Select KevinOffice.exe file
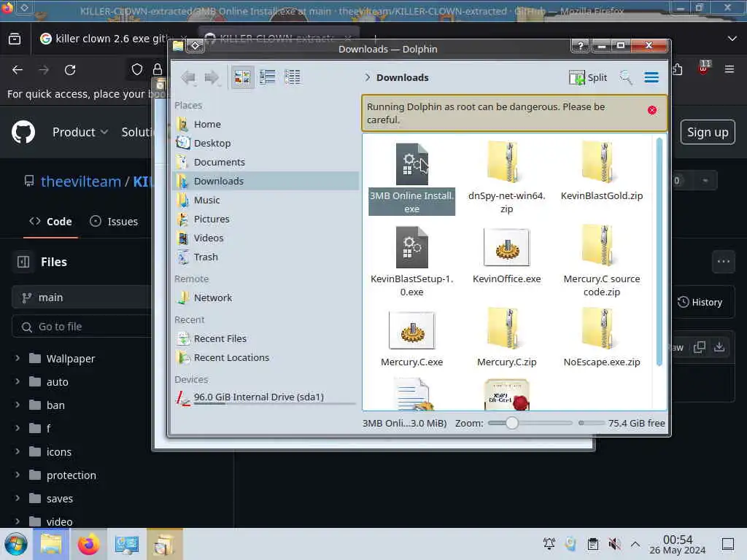The width and height of the screenshot is (747, 560). tap(506, 256)
